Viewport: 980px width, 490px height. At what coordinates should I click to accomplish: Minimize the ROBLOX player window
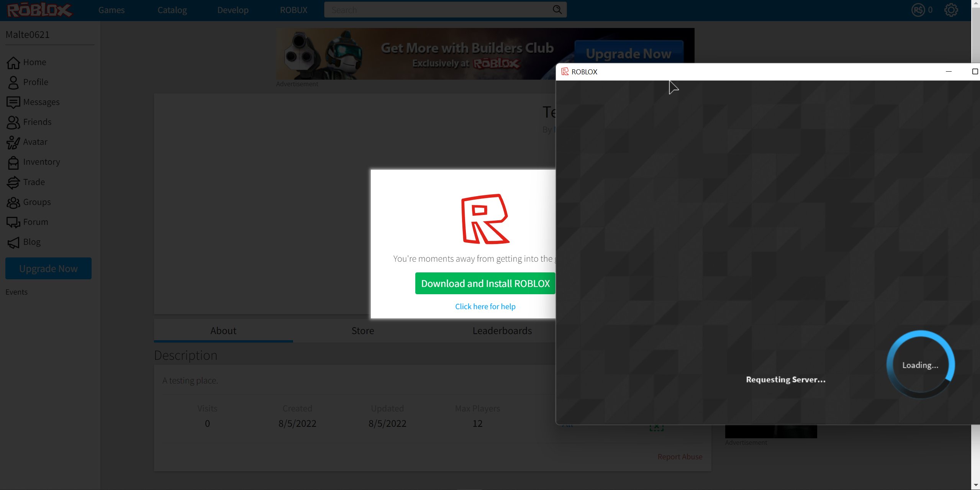pyautogui.click(x=949, y=72)
